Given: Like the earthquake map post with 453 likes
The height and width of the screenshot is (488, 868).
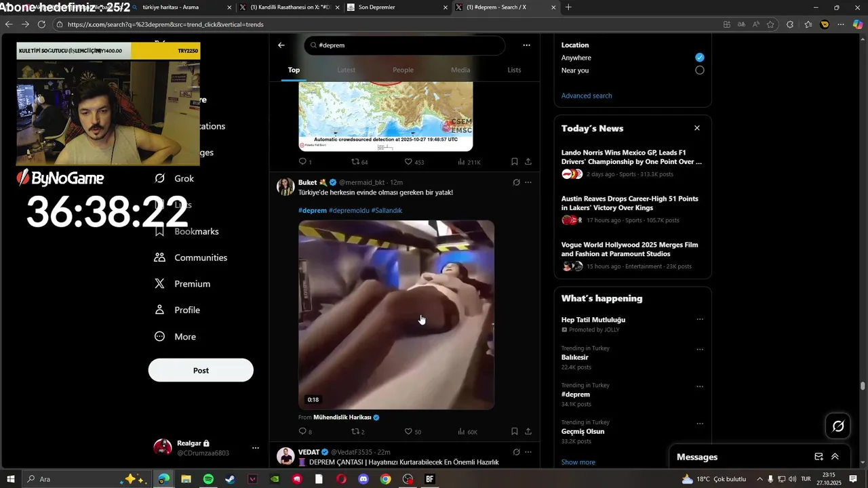Looking at the screenshot, I should click(414, 162).
